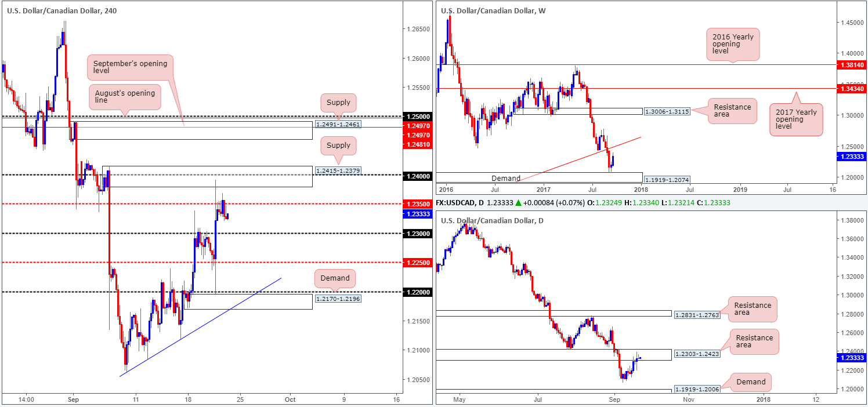868x407 pixels.
Task: Click the Nov label on daily time axis
Action: [688, 399]
